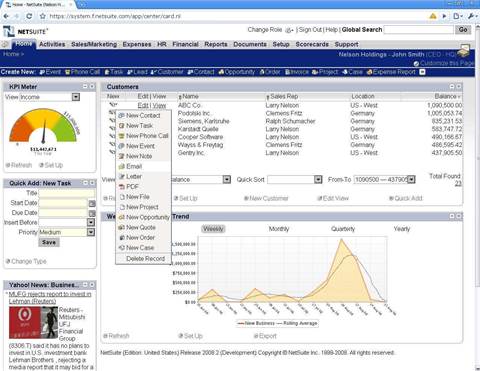480x371 pixels.
Task: Choose New Opportunity in the context menu
Action: (143, 217)
